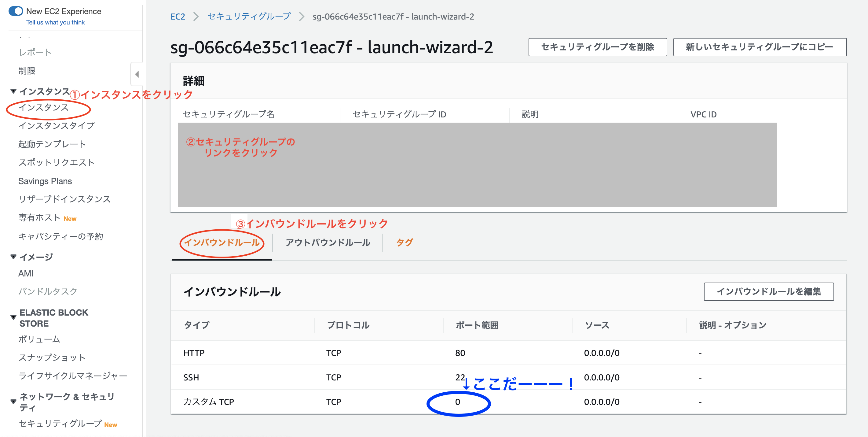Switch to the インバウンドルール tab
Image resolution: width=868 pixels, height=437 pixels.
click(222, 243)
